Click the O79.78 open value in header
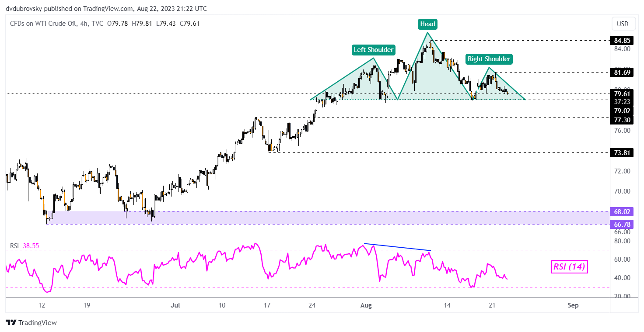 pos(118,24)
